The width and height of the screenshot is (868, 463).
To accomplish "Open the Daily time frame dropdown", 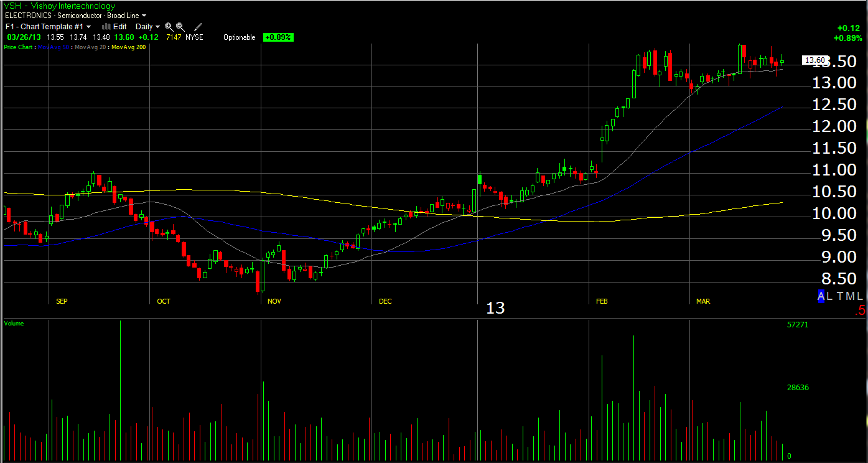I will coord(147,27).
